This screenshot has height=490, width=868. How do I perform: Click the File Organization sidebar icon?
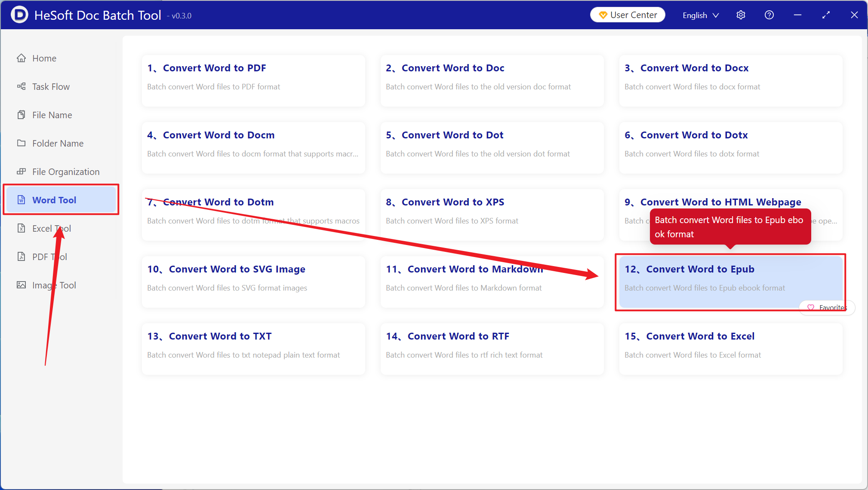[21, 171]
